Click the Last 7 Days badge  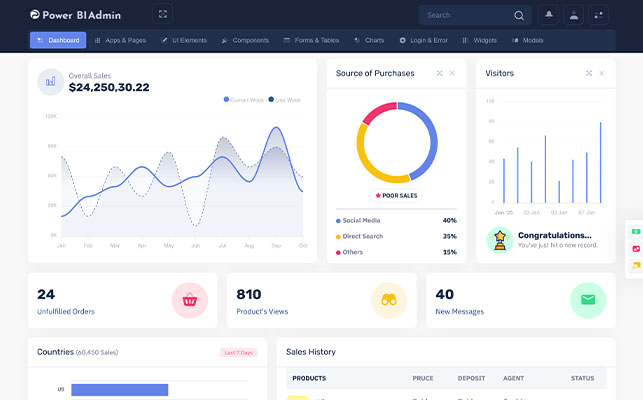239,352
